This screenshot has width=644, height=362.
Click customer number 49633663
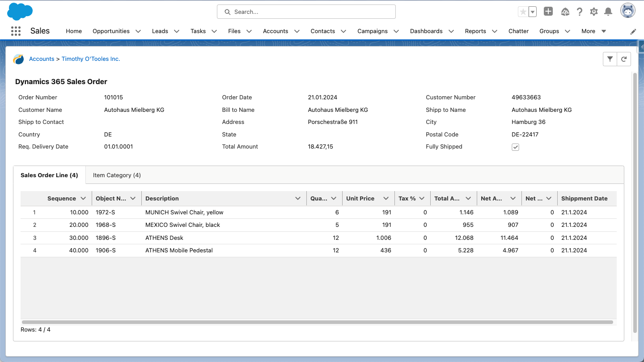[526, 98]
